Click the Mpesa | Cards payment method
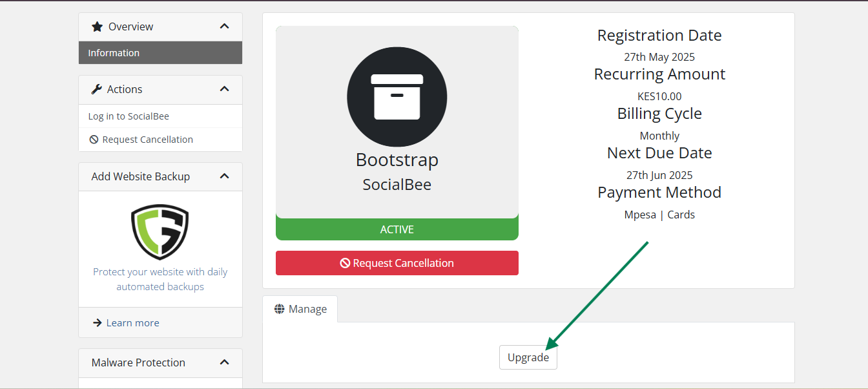The width and height of the screenshot is (868, 389). [x=659, y=215]
